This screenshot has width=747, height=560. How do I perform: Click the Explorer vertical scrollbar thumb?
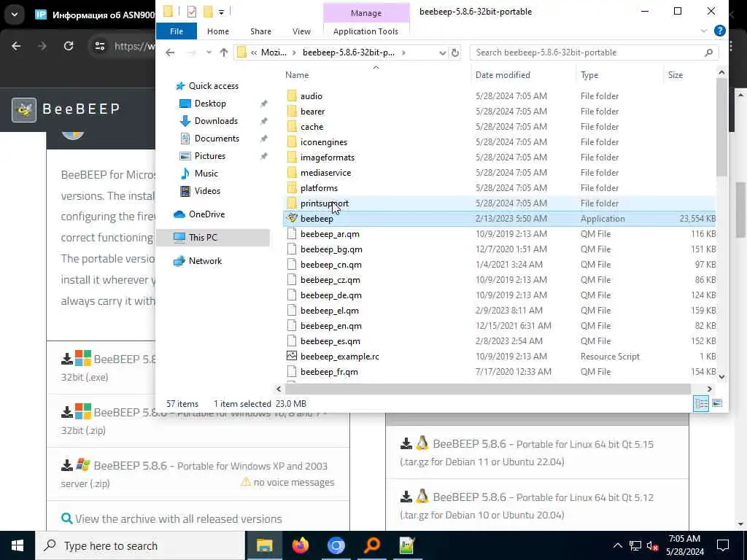(x=721, y=127)
